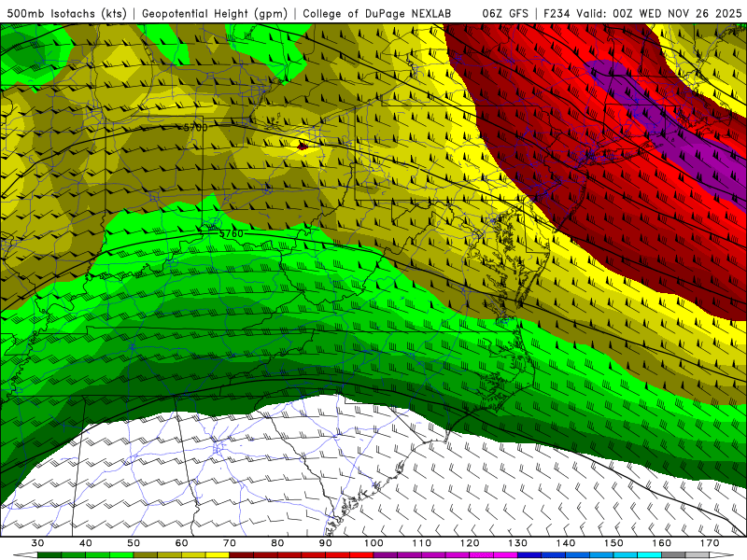Click the 'Geopotential Height (gpm)' header text
Image resolution: width=747 pixels, height=560 pixels.
[x=215, y=14]
